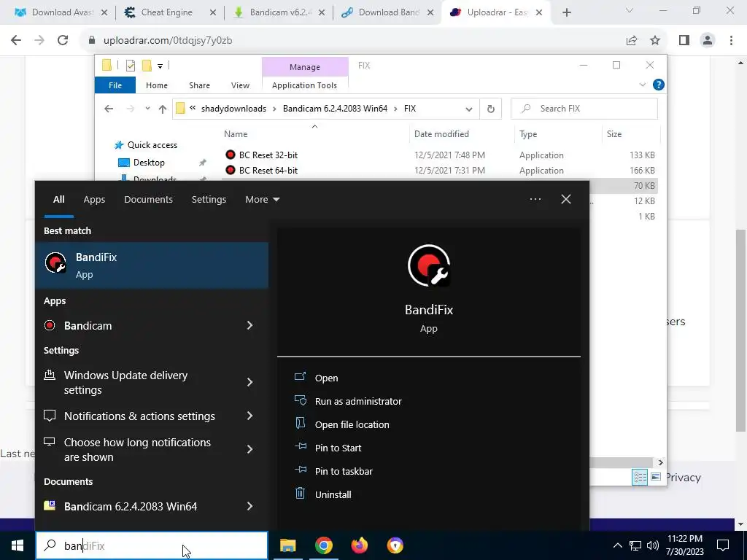Reload the Uploadrar page in Chrome
The height and width of the screenshot is (560, 747).
[x=63, y=41]
